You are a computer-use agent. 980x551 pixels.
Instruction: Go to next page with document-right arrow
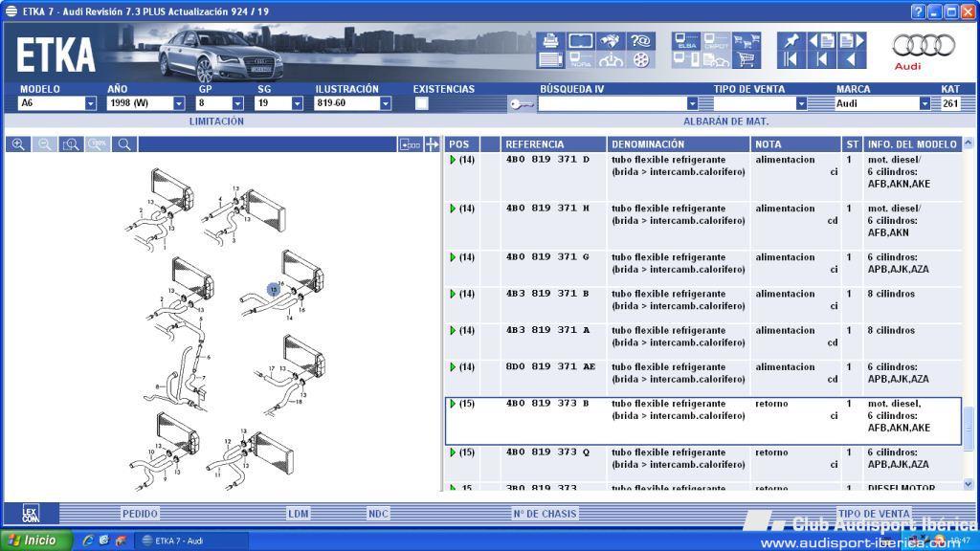(x=852, y=40)
